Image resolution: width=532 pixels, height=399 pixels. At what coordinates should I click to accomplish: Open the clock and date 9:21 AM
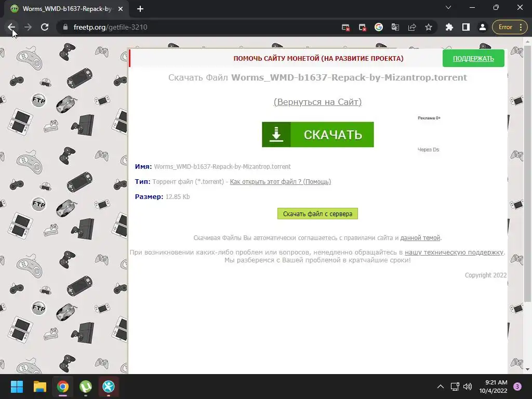tap(493, 387)
